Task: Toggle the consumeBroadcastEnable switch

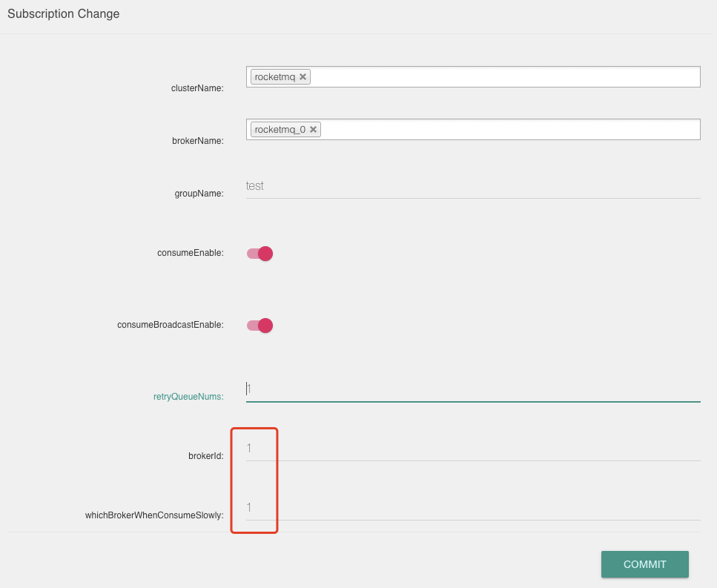Action: coord(260,326)
